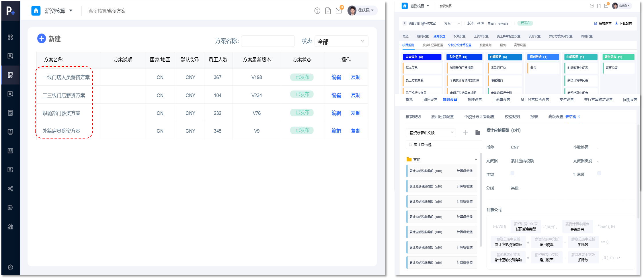The height and width of the screenshot is (279, 644).
Task: Click 复制 for 外籍雇员薪资方案
Action: click(x=356, y=131)
